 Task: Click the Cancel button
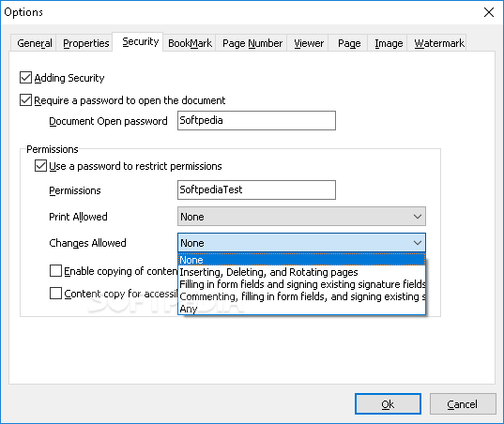coord(463,403)
